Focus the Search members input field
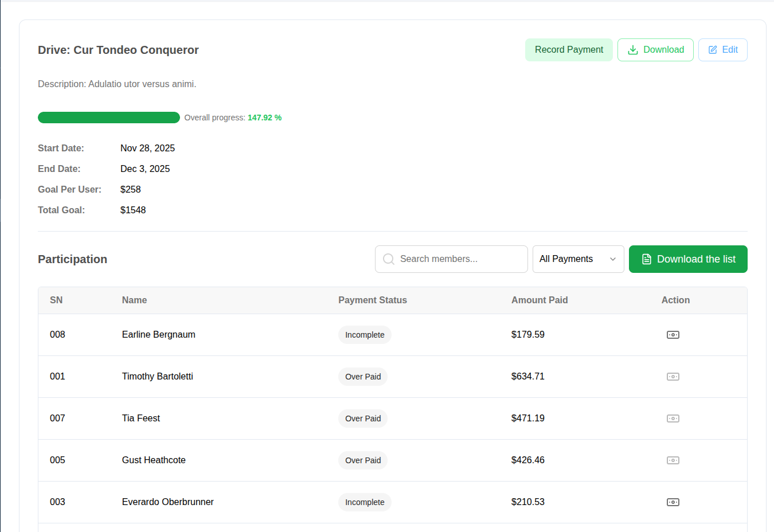Screen dimensions: 774x532 [x=451, y=259]
